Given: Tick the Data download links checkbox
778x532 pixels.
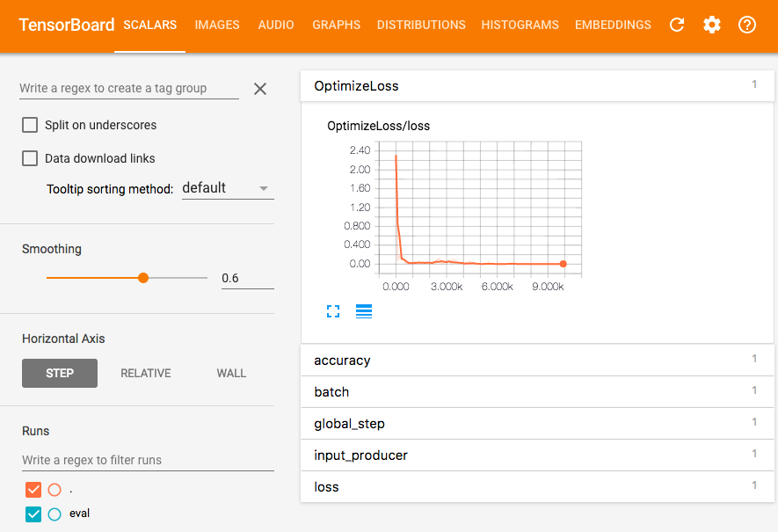Looking at the screenshot, I should tap(30, 158).
